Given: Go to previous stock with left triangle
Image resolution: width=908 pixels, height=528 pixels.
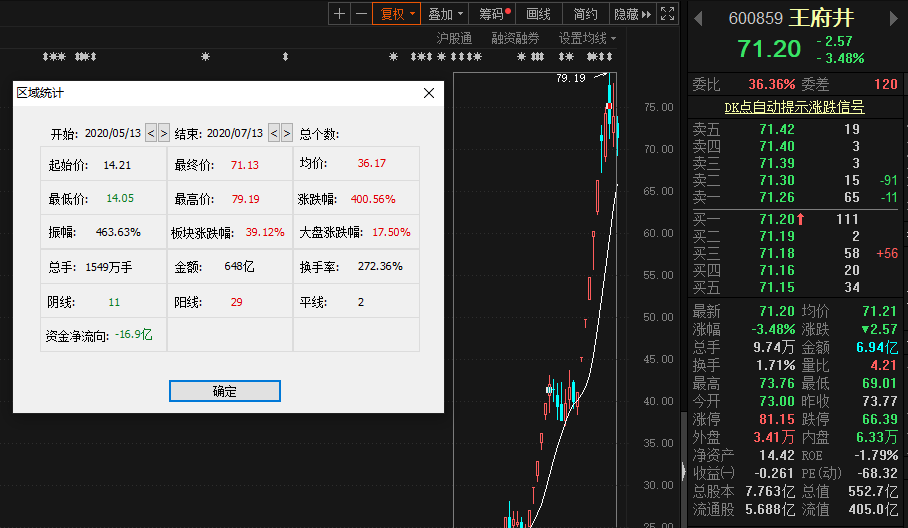Looking at the screenshot, I should [698, 19].
